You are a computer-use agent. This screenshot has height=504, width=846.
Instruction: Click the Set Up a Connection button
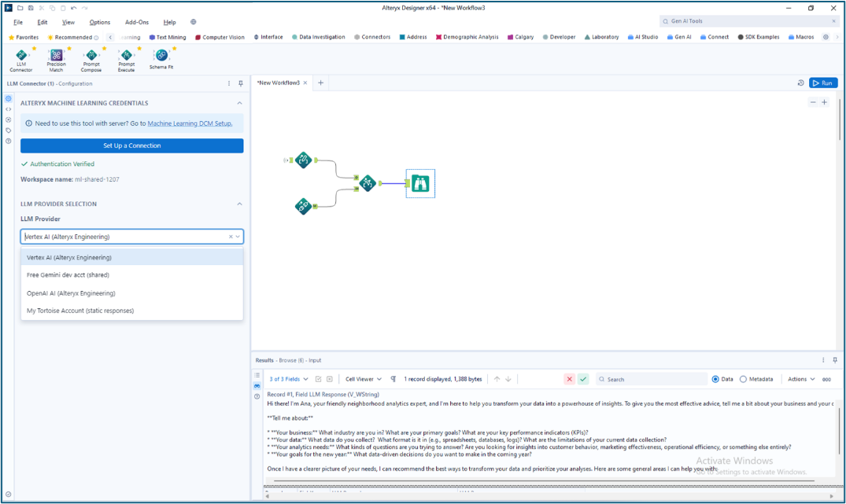coord(131,145)
